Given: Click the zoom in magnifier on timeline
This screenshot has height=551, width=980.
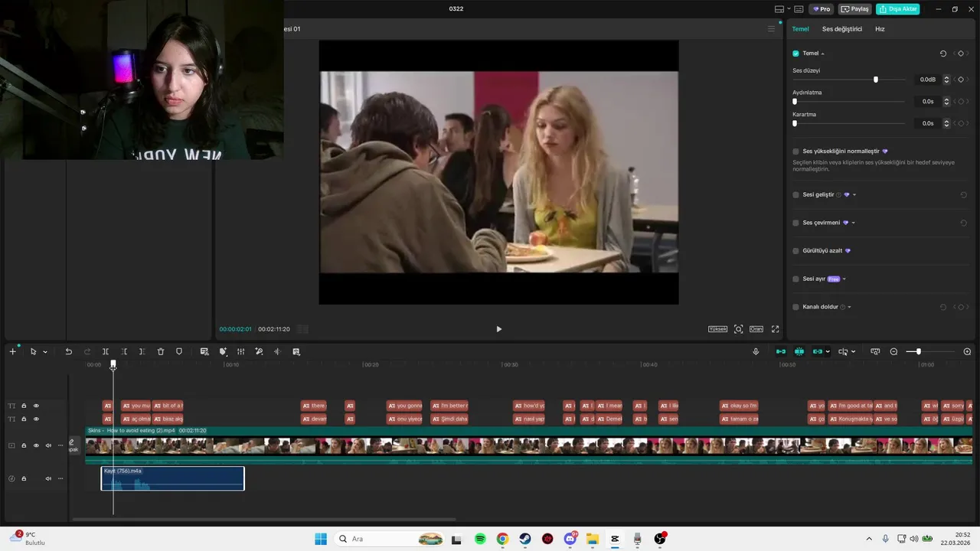Looking at the screenshot, I should coord(968,352).
